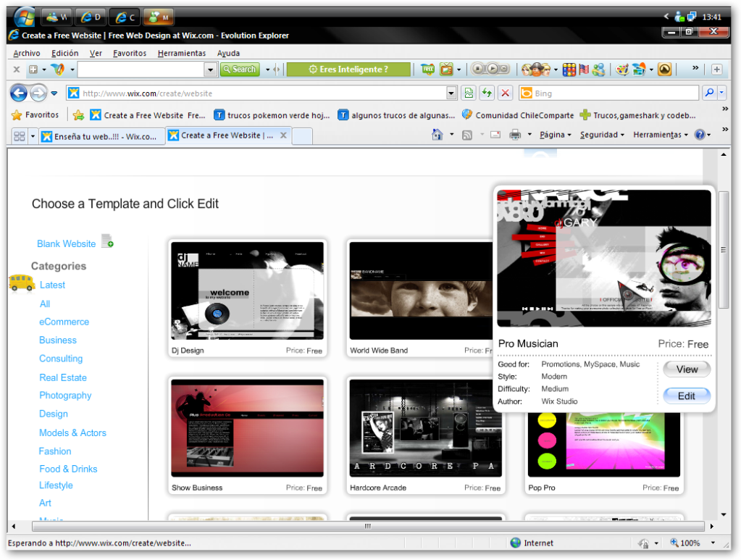Open 'trucos pokemon verde' favorites link

[272, 115]
